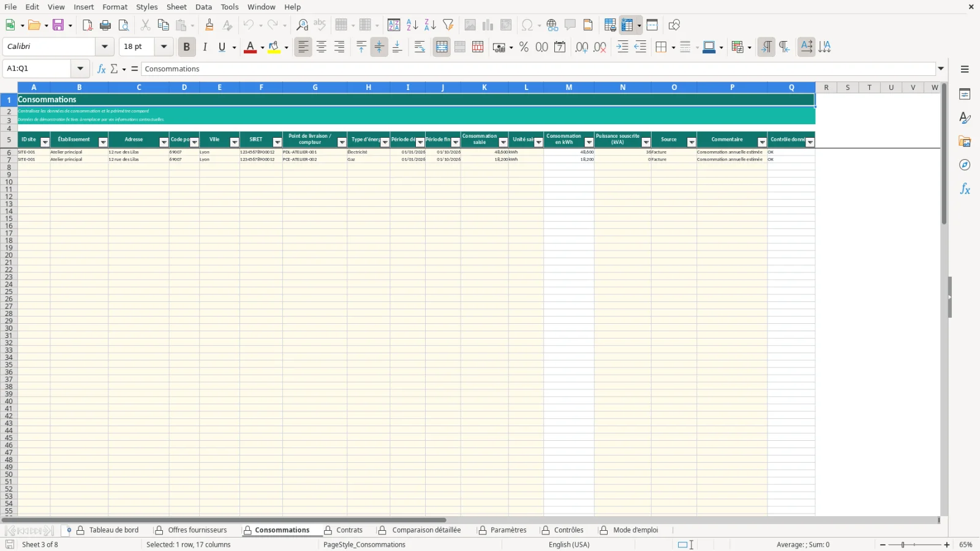
Task: Open the font name dropdown for Calibri
Action: click(x=105, y=47)
